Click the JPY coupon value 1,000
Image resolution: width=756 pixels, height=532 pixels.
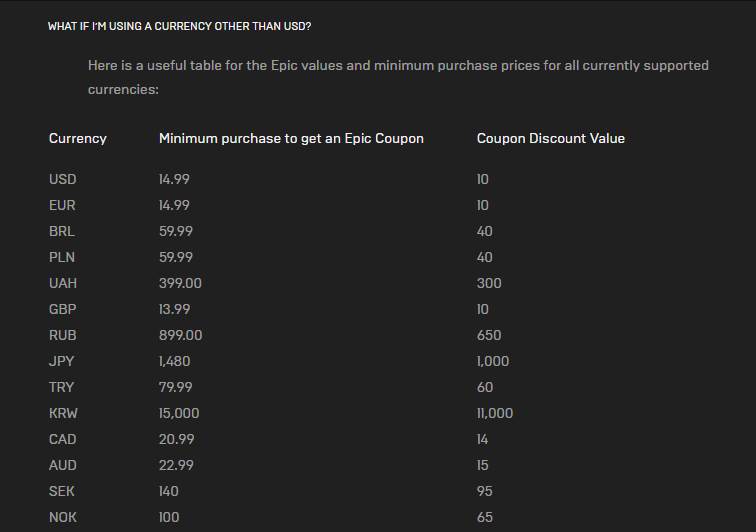click(493, 361)
